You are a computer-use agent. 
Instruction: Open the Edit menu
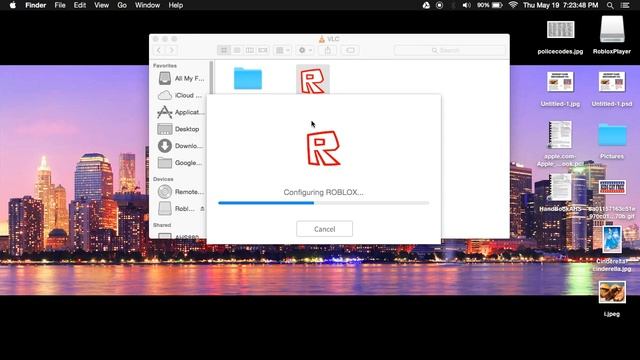(x=80, y=5)
